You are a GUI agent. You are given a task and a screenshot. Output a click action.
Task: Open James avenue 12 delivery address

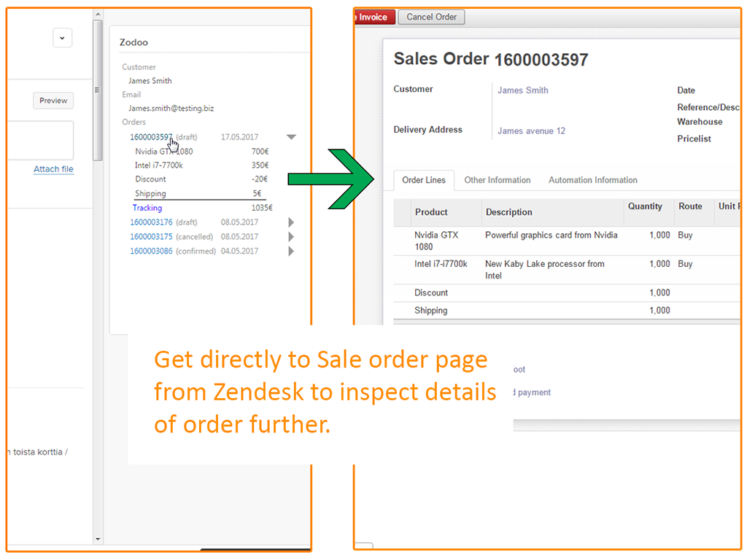click(x=531, y=131)
